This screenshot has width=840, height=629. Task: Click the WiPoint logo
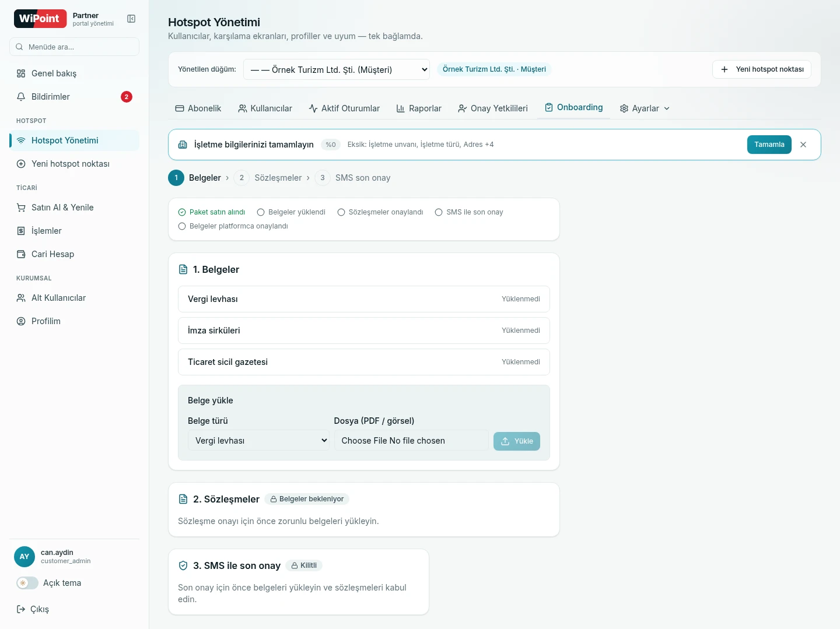[x=40, y=19]
